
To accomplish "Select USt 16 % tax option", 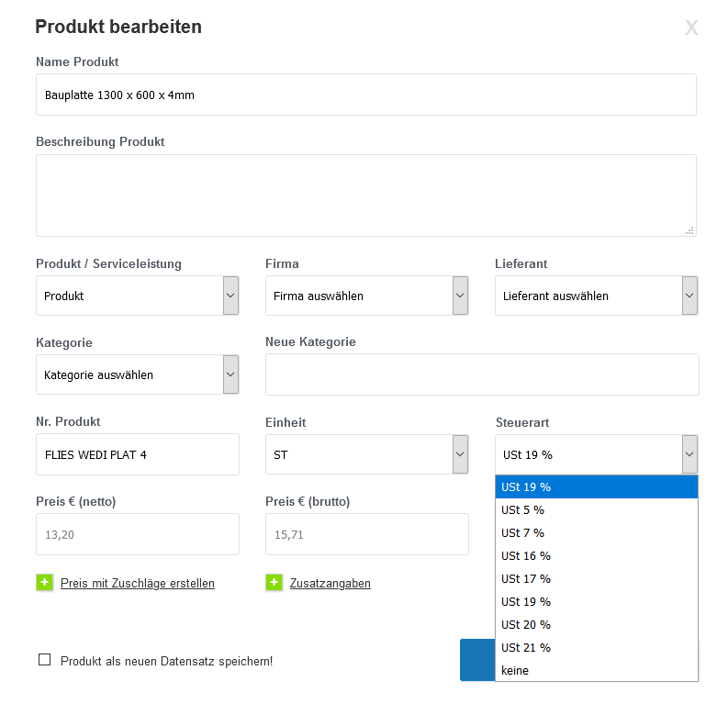I will 597,556.
